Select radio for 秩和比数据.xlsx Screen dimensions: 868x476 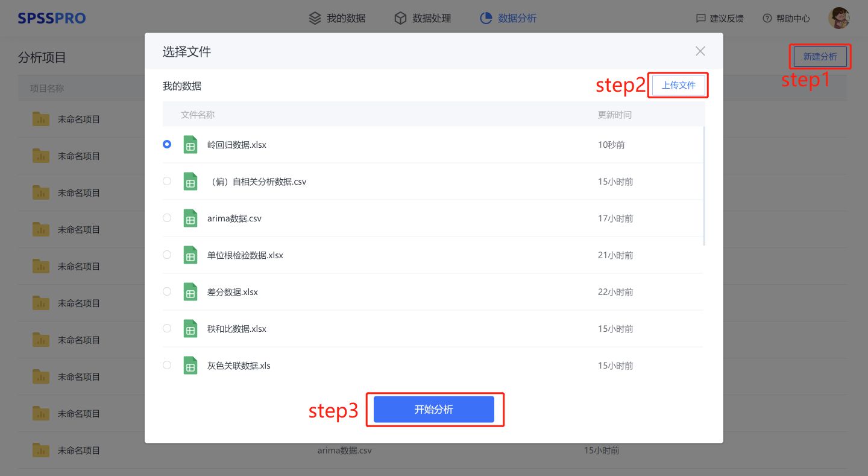click(167, 328)
